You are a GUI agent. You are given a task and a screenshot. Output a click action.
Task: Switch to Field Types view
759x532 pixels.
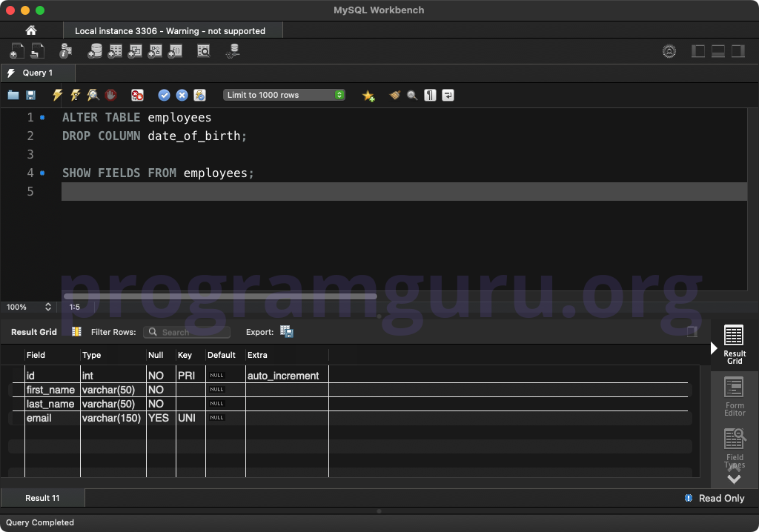(x=735, y=448)
